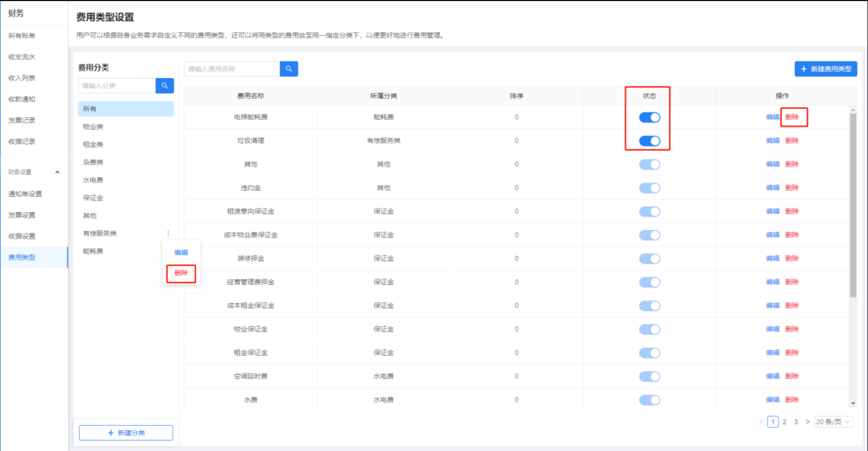The image size is (868, 451).
Task: Click scrollbar down arrow of the table
Action: point(853,403)
